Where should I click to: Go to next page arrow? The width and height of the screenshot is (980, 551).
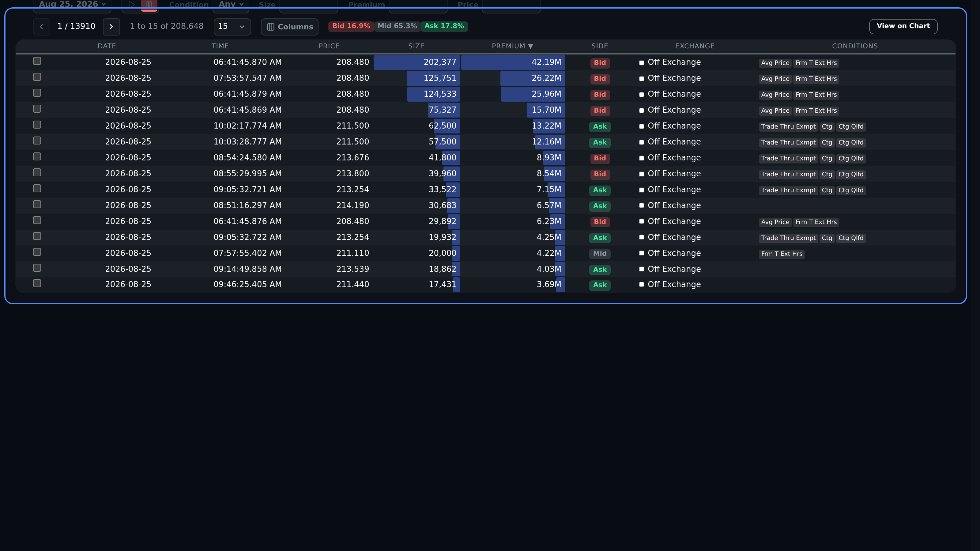[111, 27]
